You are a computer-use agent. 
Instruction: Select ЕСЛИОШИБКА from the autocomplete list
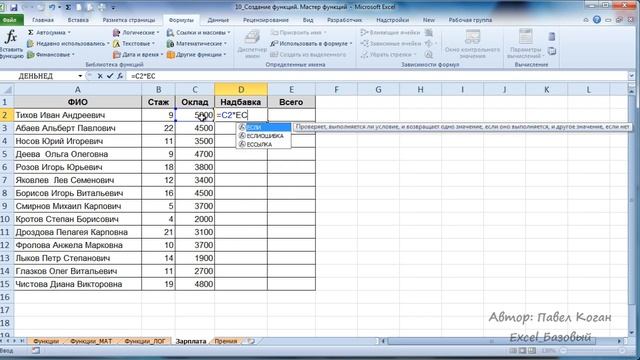[x=264, y=136]
